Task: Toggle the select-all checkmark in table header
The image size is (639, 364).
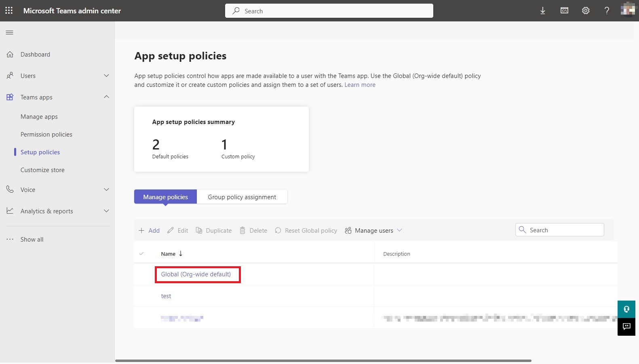Action: pos(141,254)
